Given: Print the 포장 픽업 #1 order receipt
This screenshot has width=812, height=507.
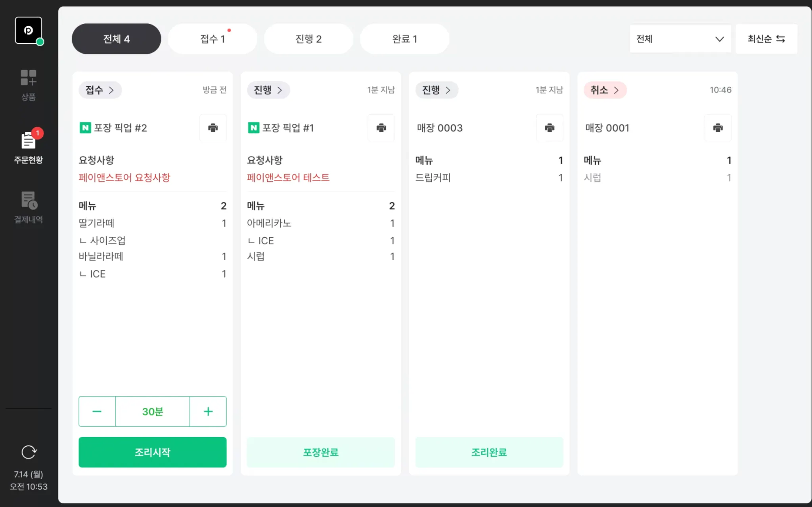Looking at the screenshot, I should (x=381, y=128).
